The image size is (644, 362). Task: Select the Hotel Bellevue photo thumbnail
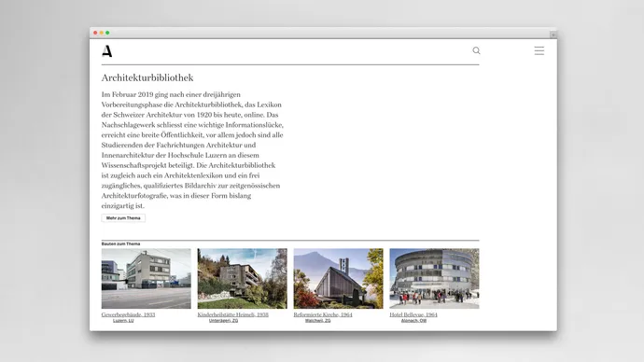pyautogui.click(x=435, y=278)
